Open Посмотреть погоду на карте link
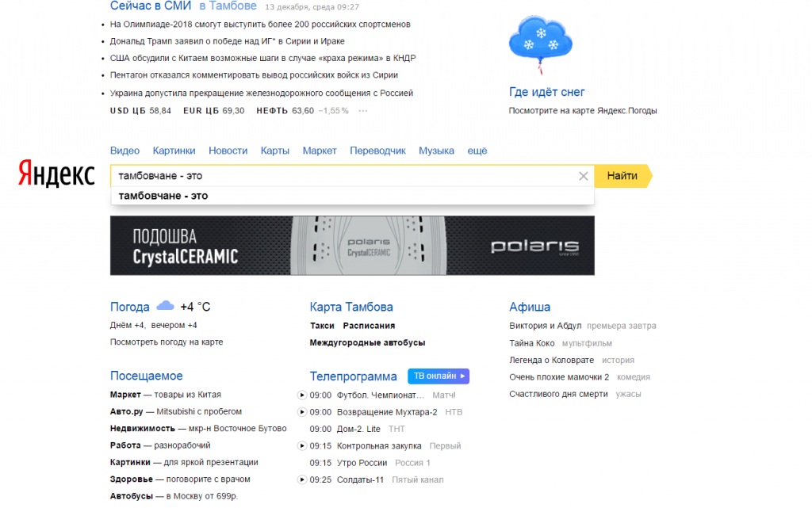Image resolution: width=812 pixels, height=508 pixels. click(167, 342)
